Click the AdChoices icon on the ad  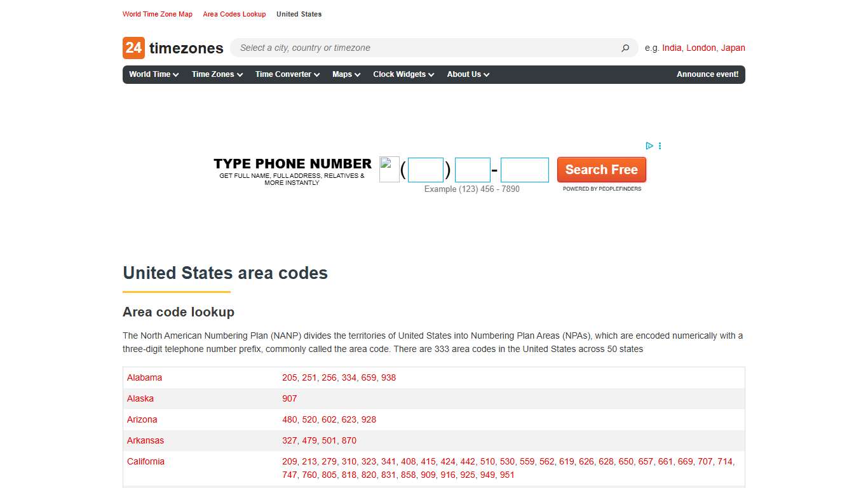649,146
